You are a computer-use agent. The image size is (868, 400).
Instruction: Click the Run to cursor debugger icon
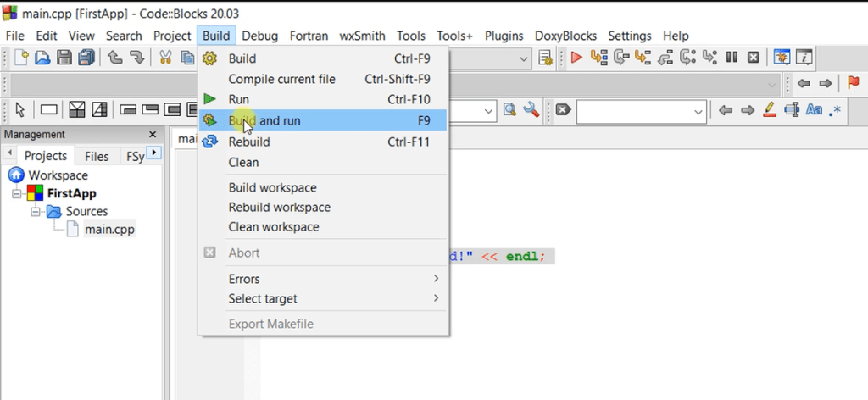click(x=598, y=57)
